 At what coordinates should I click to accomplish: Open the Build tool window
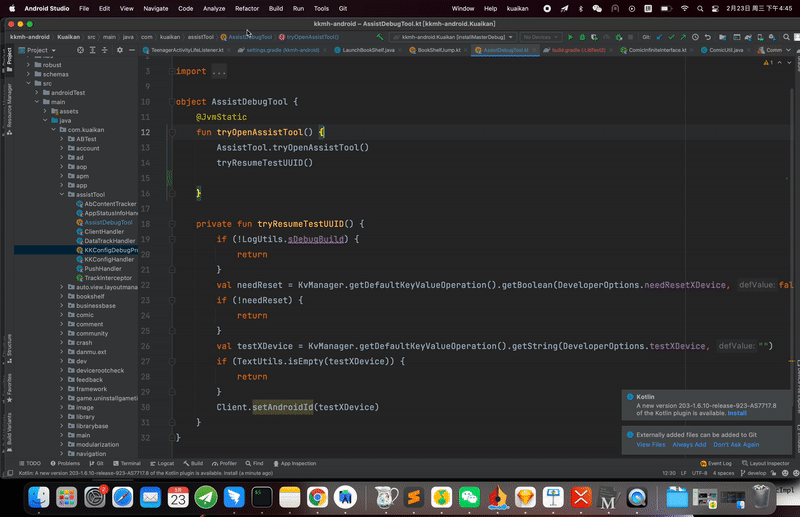pos(193,463)
